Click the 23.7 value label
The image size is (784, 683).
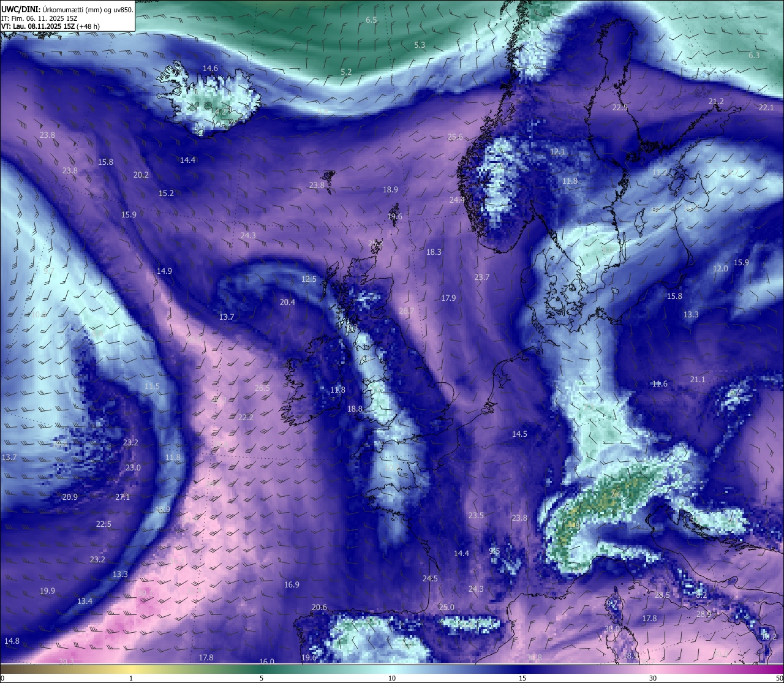pyautogui.click(x=482, y=277)
